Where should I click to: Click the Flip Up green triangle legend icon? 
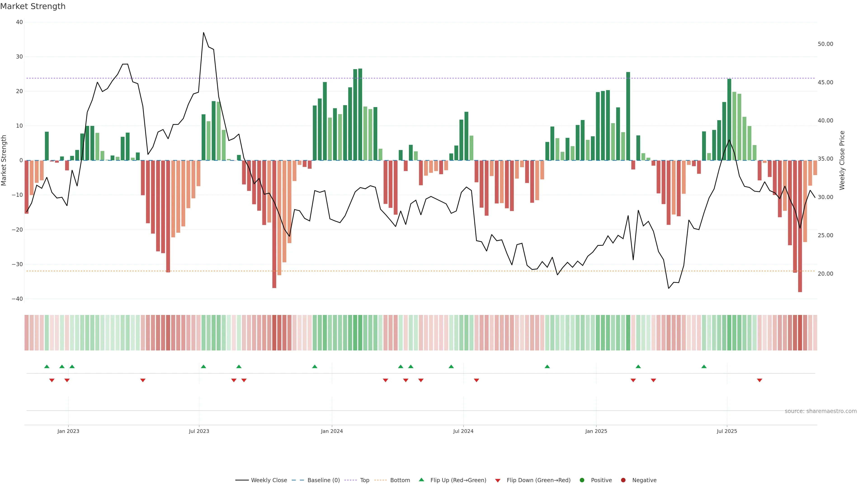click(x=421, y=480)
